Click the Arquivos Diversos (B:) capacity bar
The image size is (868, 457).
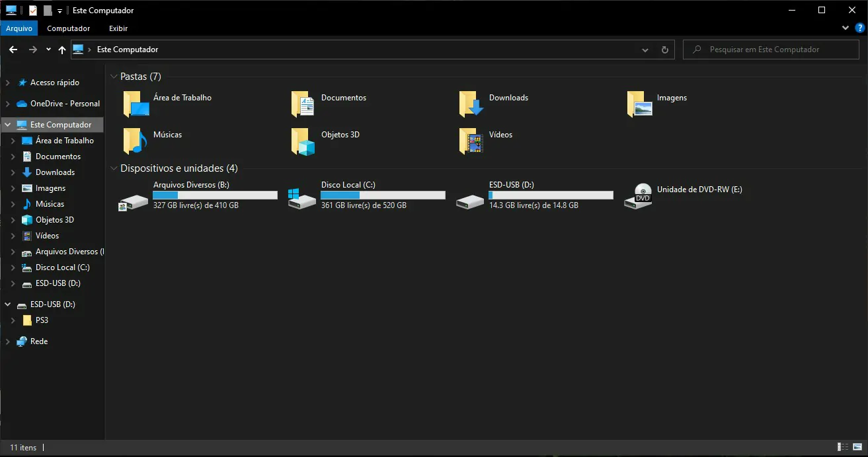pos(215,195)
